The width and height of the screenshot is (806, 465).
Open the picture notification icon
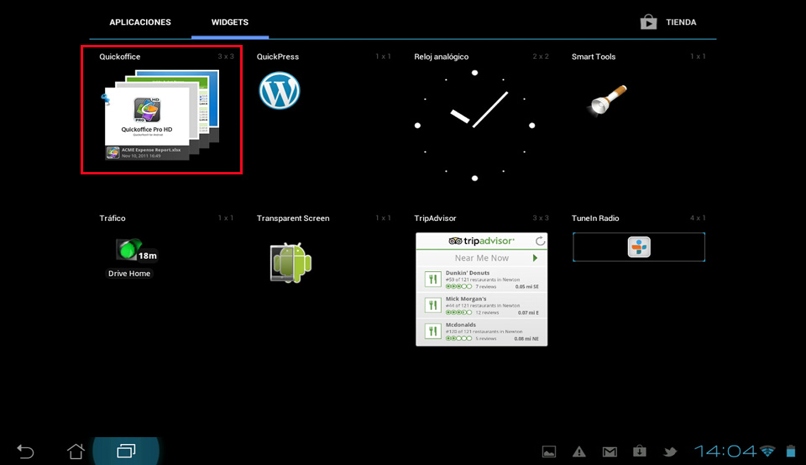coord(549,452)
